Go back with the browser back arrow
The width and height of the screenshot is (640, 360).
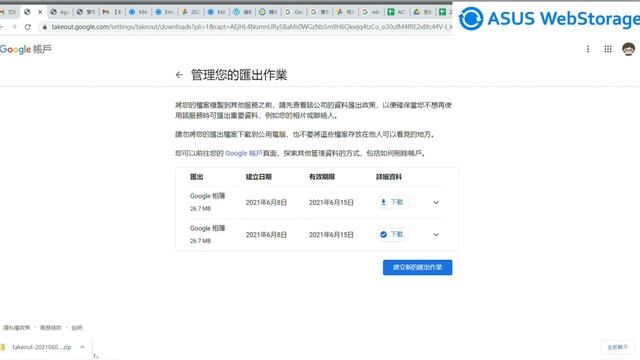point(2,27)
